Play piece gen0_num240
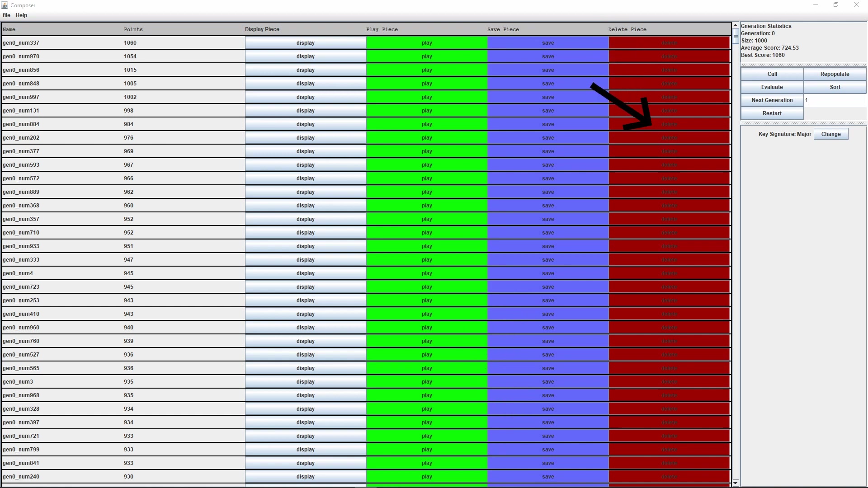This screenshot has height=488, width=868. pyautogui.click(x=427, y=477)
